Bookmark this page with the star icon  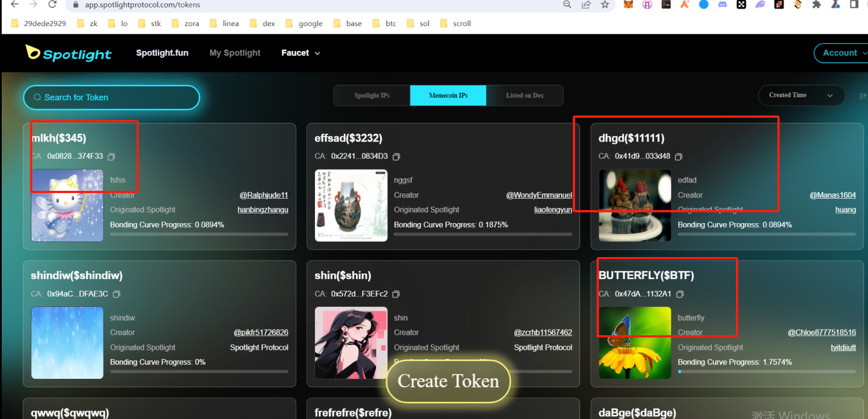pos(605,5)
